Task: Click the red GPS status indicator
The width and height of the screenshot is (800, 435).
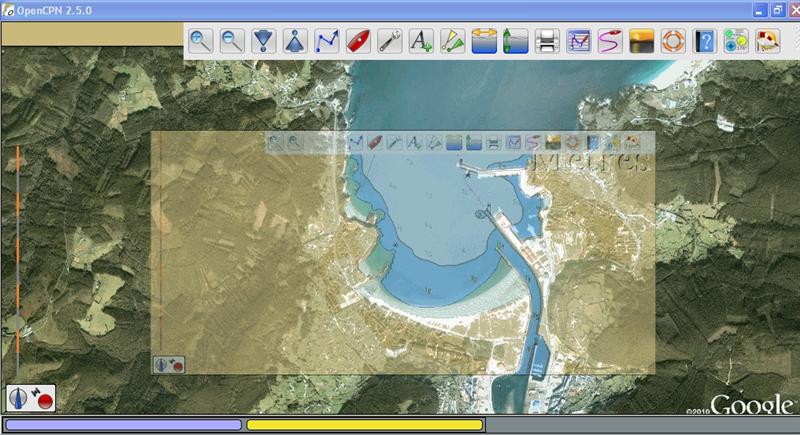Action: [x=45, y=401]
